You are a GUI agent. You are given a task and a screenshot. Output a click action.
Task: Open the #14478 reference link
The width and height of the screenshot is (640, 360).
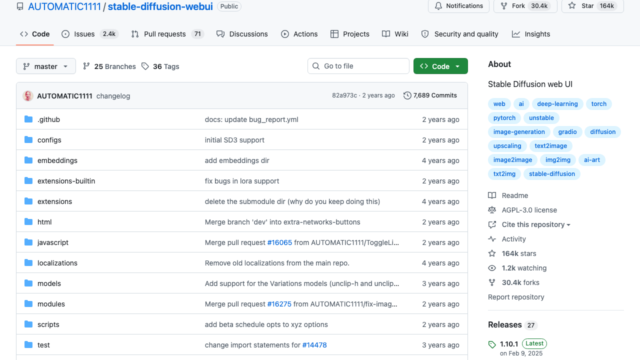click(314, 345)
